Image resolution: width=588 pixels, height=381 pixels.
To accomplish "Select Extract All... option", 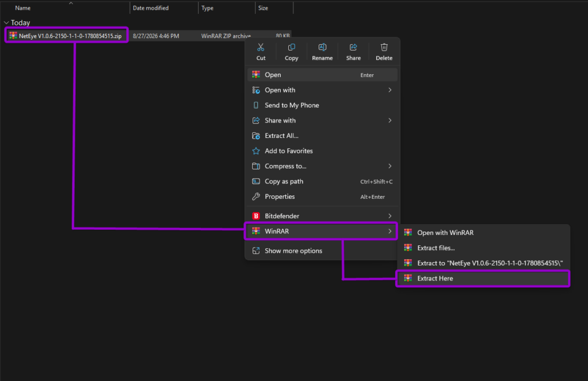I will click(x=322, y=136).
